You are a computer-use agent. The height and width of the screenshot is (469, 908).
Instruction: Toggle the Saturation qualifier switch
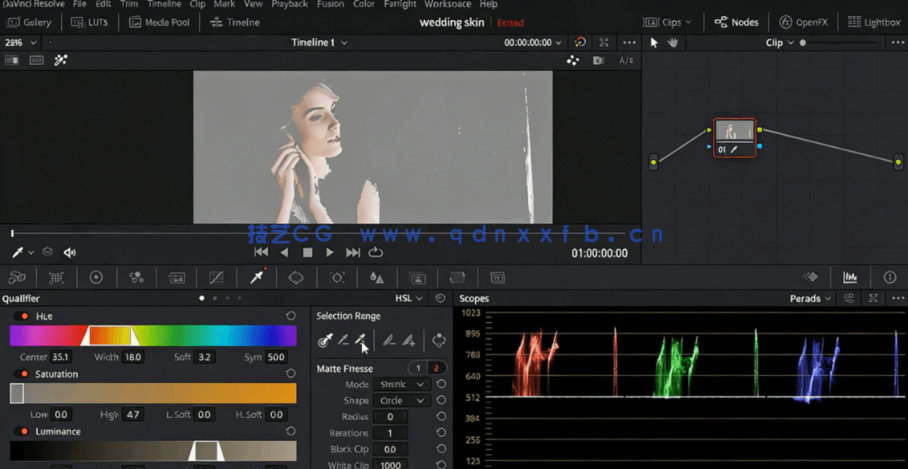point(21,374)
